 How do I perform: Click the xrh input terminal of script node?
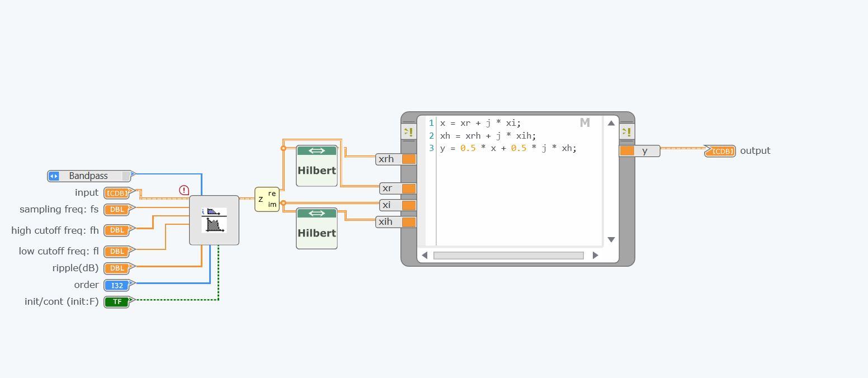coord(396,159)
